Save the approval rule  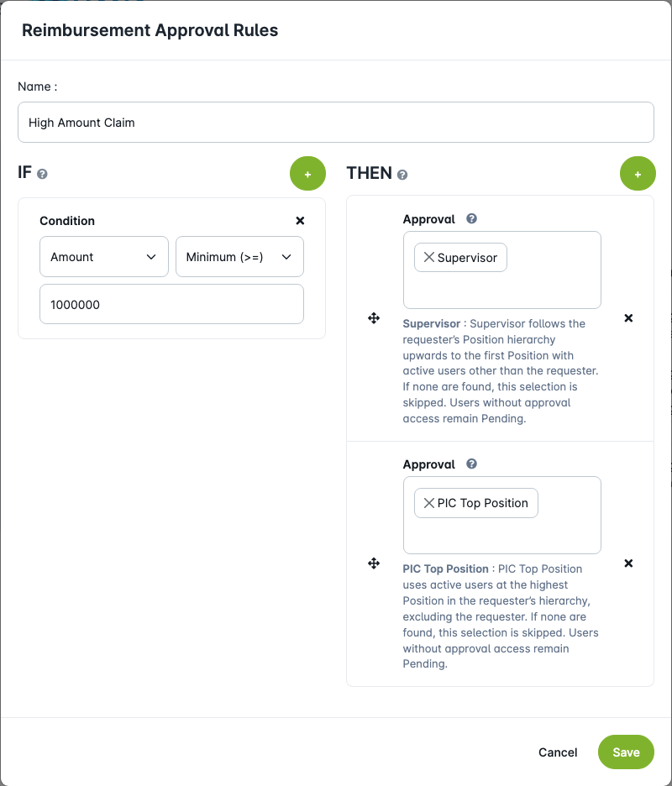tap(626, 752)
